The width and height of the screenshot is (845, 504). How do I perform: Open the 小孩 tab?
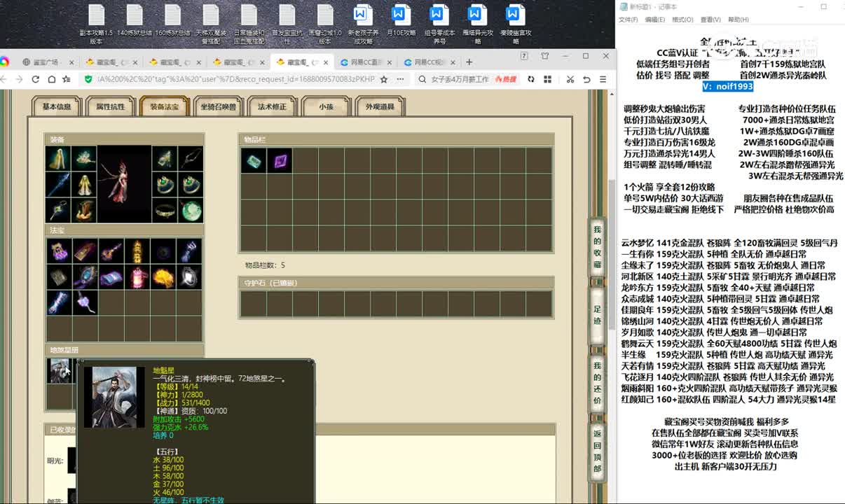[x=326, y=106]
